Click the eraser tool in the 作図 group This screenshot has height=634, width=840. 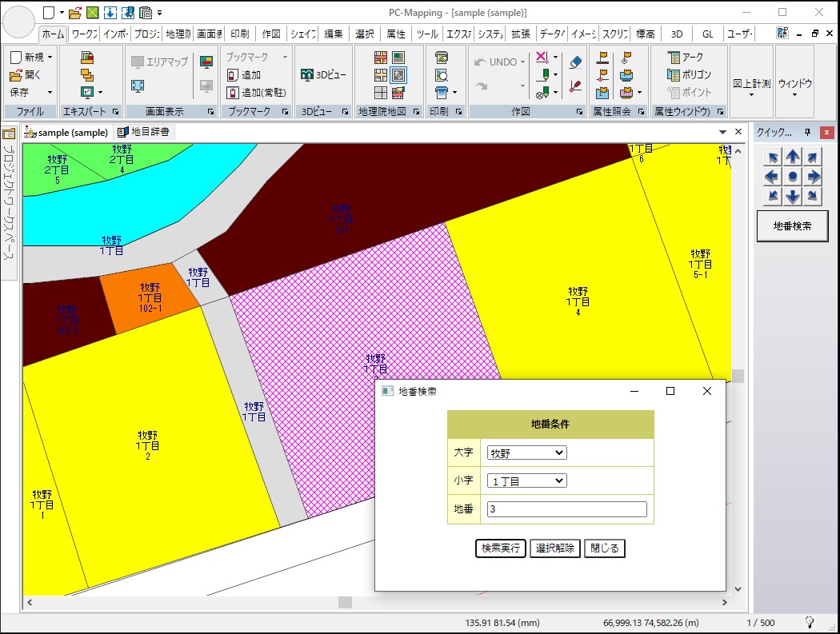point(575,62)
